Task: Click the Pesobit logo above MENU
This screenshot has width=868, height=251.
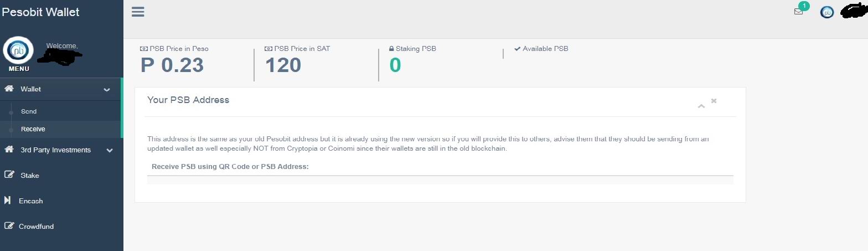Action: [x=18, y=50]
